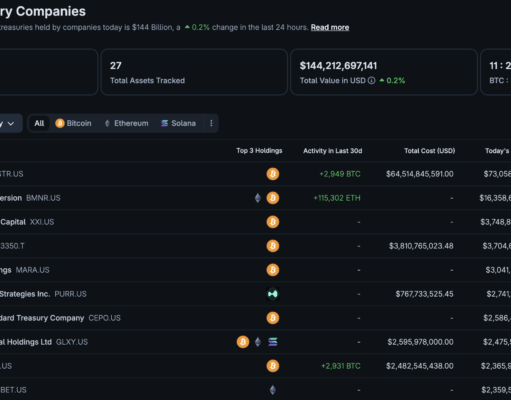Click the $3,810,765,023.48 total cost
The image size is (511, 400).
click(421, 246)
